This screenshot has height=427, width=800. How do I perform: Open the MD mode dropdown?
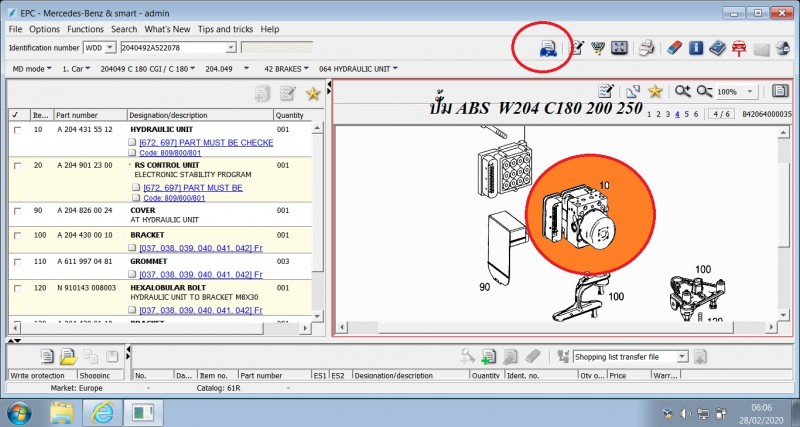tap(32, 68)
